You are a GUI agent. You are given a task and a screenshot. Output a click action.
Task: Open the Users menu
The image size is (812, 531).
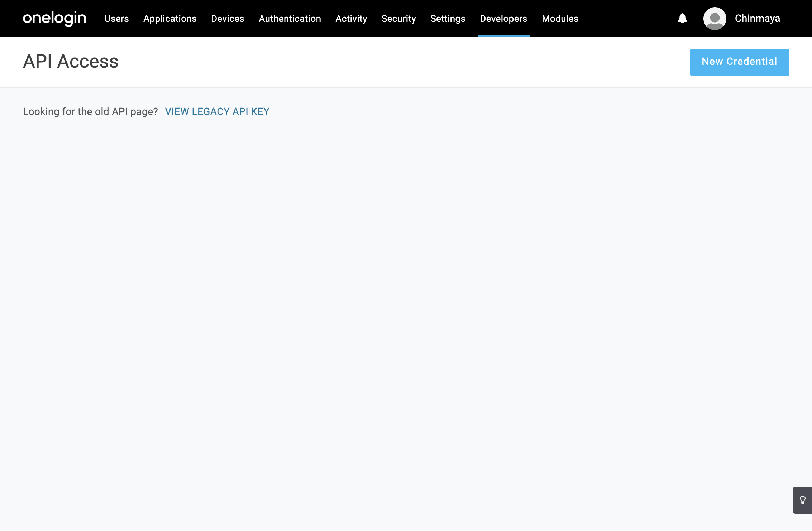(x=116, y=19)
